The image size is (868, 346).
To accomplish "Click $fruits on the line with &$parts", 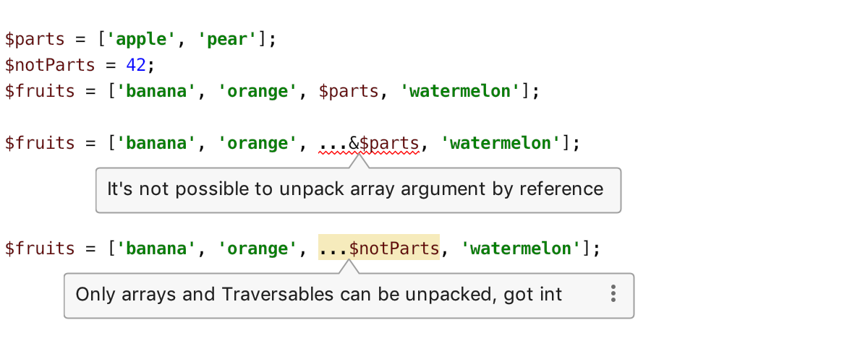I will coord(40,143).
